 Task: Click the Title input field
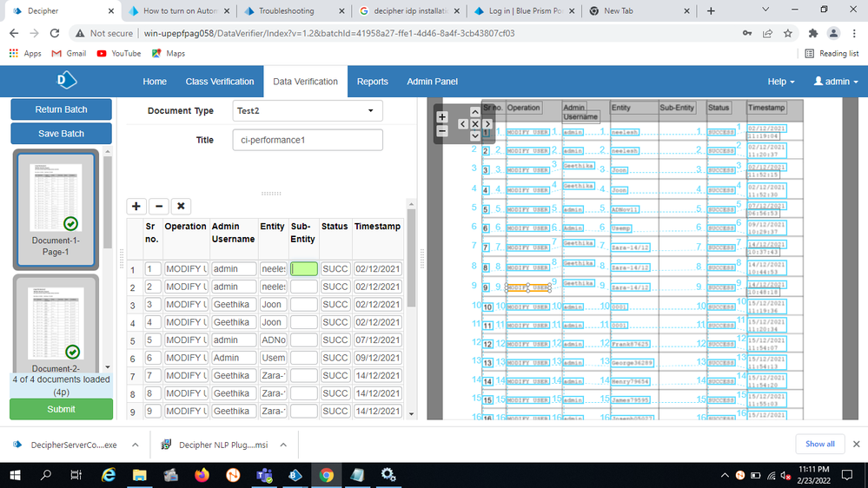point(308,140)
